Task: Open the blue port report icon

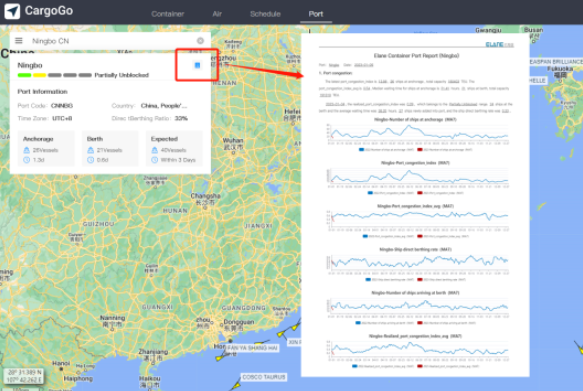Action: (197, 65)
